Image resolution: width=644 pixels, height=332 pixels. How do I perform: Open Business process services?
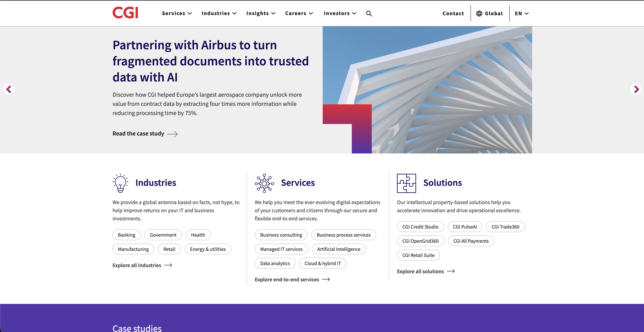[343, 235]
